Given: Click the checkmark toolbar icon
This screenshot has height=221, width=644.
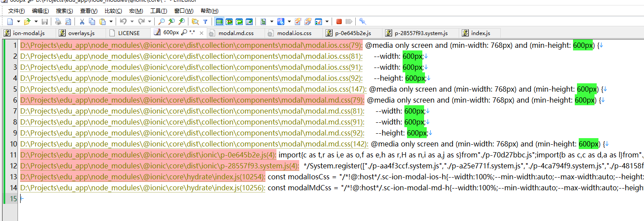Looking at the screenshot, I should [x=318, y=21].
